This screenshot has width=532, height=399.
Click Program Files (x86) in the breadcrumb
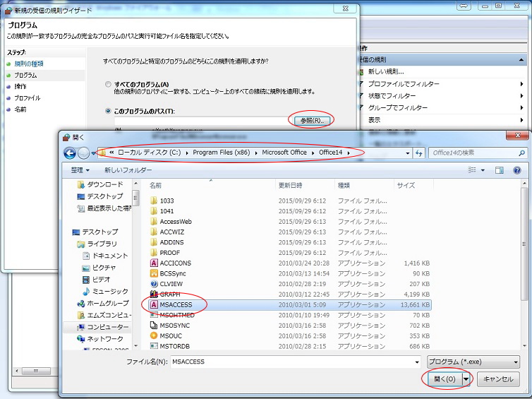pos(222,153)
